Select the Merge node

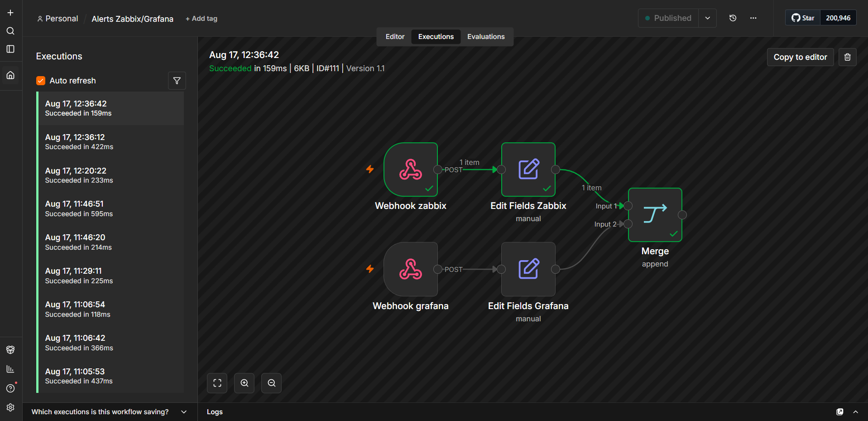tap(655, 215)
